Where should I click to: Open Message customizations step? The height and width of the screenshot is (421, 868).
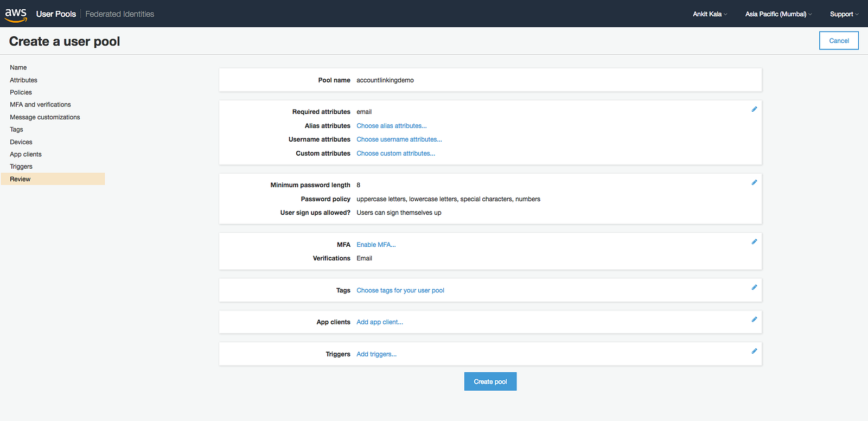pos(44,117)
